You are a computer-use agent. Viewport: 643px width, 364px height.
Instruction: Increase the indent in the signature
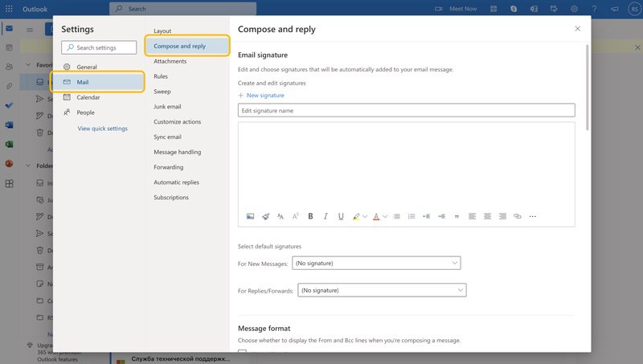[x=441, y=216]
